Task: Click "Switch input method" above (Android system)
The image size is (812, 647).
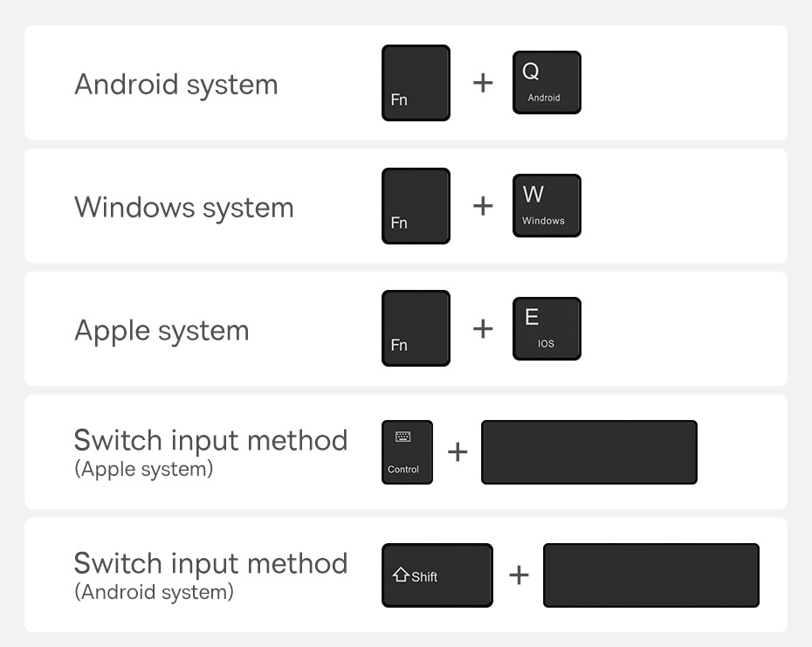Action: click(210, 563)
